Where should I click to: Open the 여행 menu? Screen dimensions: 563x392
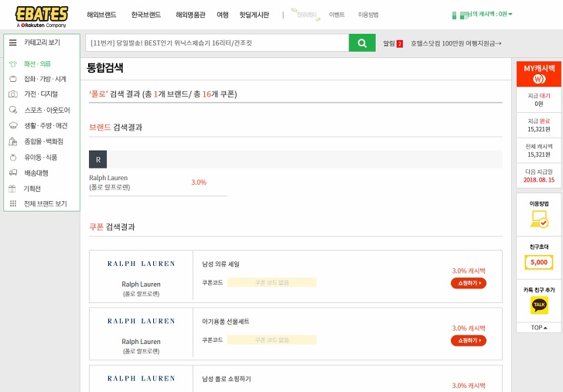[x=223, y=15]
